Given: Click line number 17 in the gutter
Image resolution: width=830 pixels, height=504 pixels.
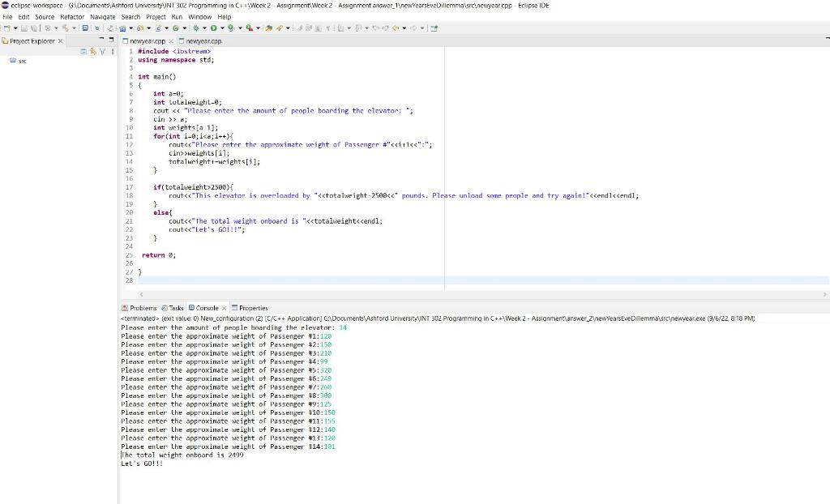Looking at the screenshot, I should click(129, 187).
